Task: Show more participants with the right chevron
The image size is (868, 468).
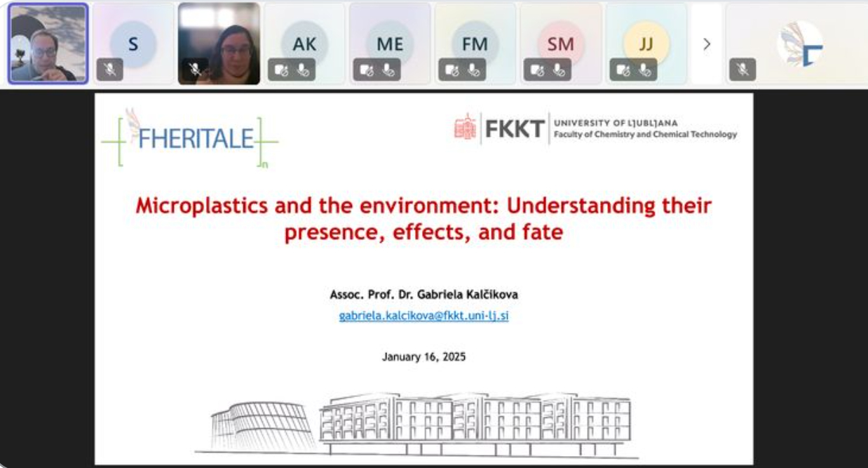Action: [706, 44]
